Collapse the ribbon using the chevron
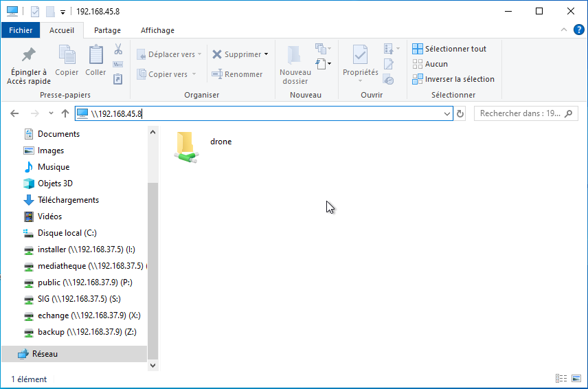 563,30
